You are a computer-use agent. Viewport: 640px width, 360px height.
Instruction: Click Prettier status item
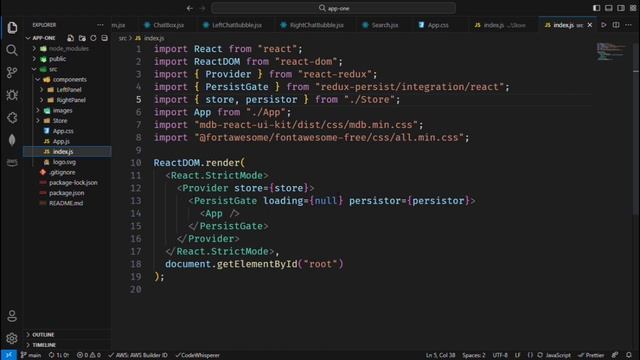pos(591,355)
